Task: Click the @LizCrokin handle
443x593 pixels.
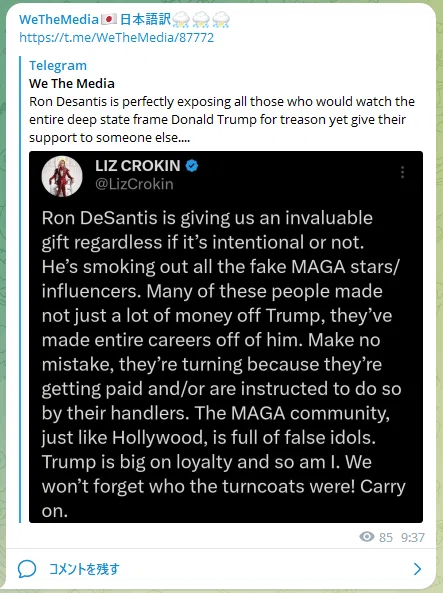Action: point(134,184)
